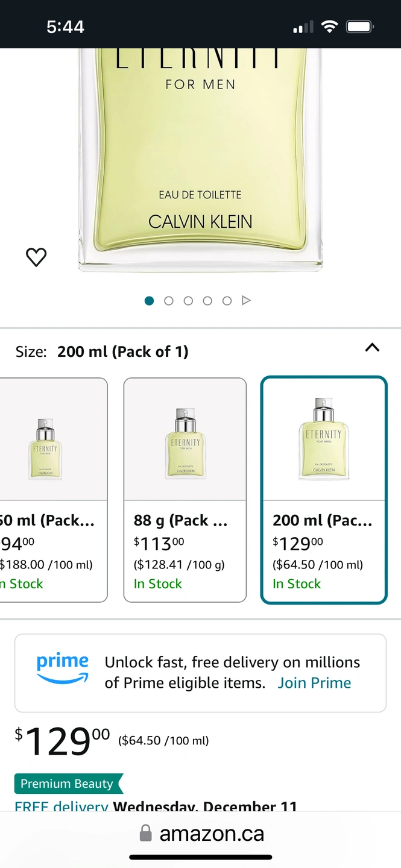The height and width of the screenshot is (868, 401).
Task: Collapse the Size options chevron
Action: coord(372,348)
